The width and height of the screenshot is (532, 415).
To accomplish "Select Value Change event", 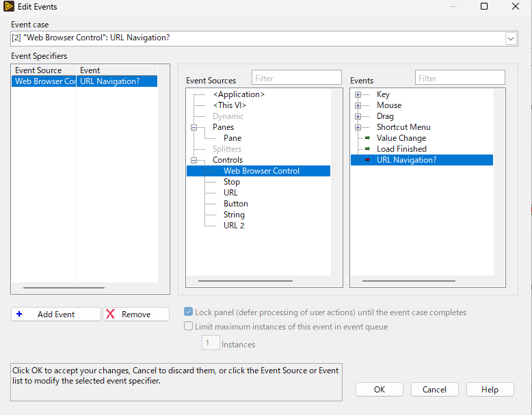I will click(401, 138).
